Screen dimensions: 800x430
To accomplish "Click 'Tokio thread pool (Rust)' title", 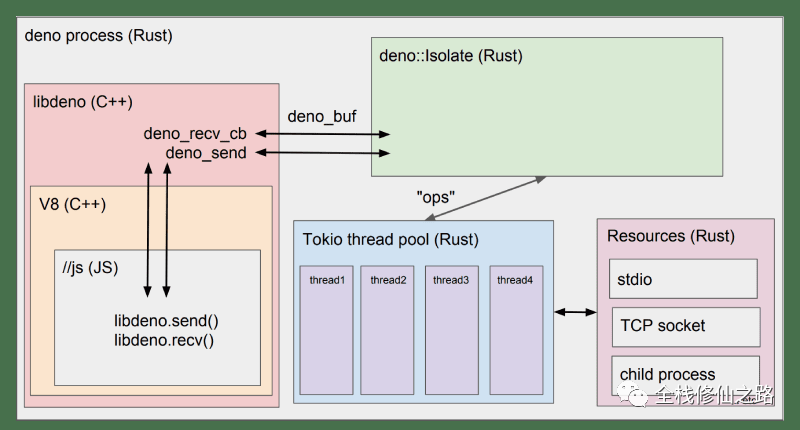I will 391,240.
